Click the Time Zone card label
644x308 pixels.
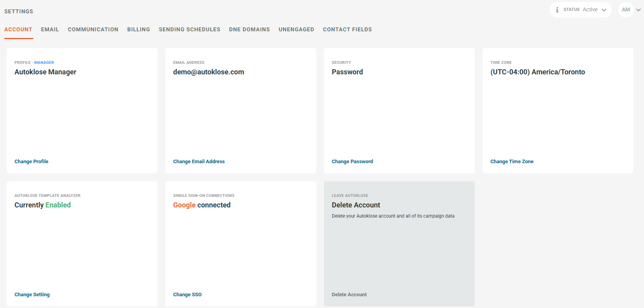pos(501,63)
